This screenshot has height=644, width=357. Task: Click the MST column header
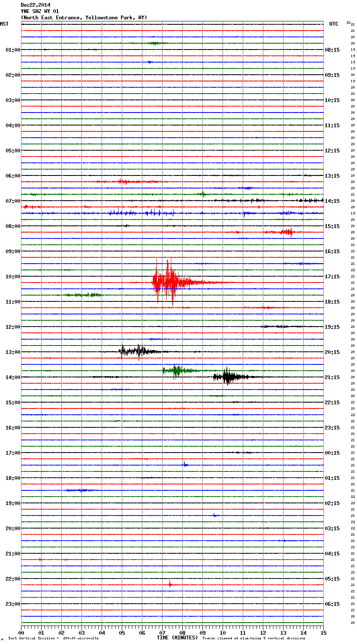(4, 24)
